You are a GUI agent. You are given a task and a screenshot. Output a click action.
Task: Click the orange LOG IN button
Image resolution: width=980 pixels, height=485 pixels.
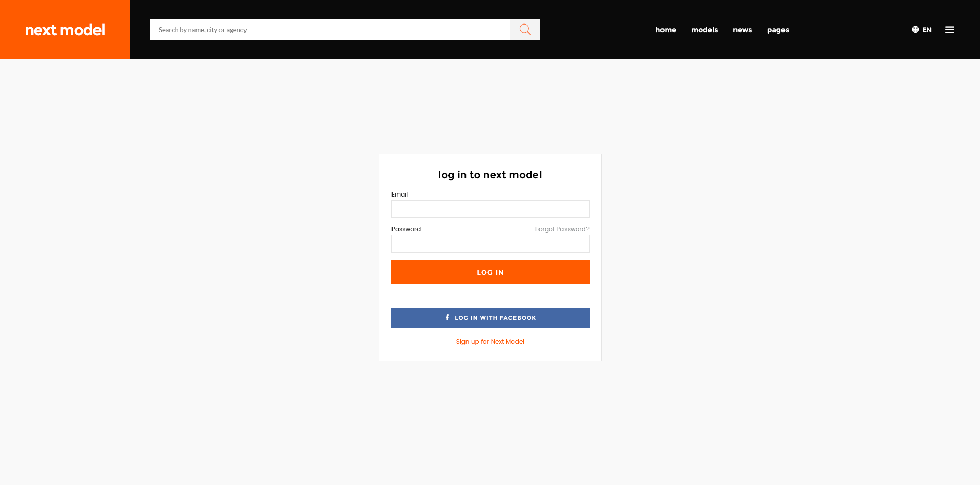[x=490, y=272]
